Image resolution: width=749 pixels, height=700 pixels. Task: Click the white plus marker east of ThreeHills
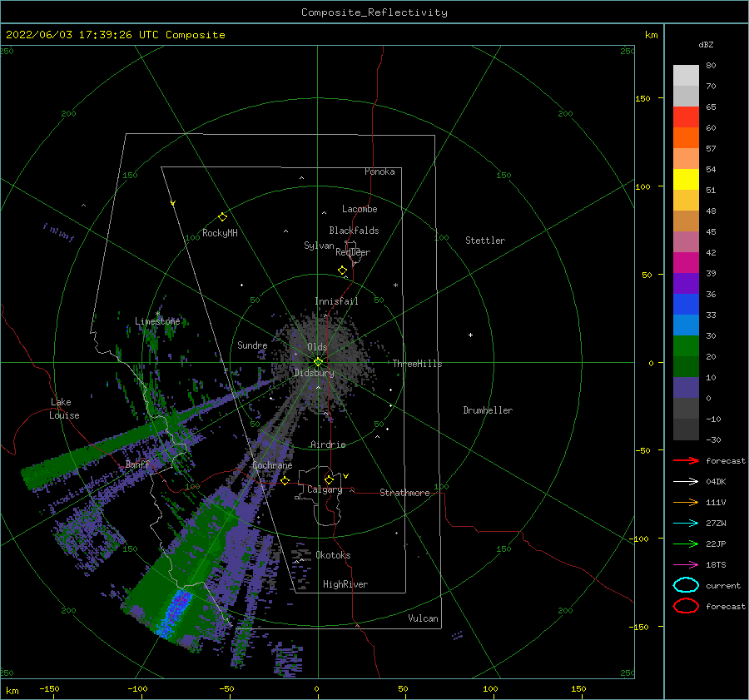click(x=470, y=335)
